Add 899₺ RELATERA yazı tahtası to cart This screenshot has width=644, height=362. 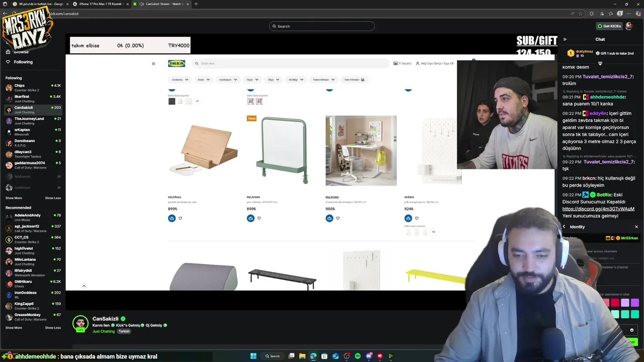pos(251,218)
